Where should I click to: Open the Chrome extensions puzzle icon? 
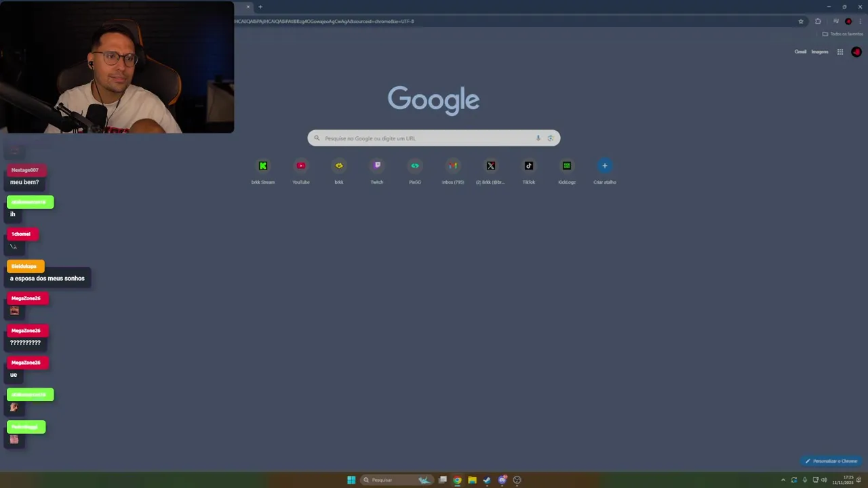coord(818,21)
